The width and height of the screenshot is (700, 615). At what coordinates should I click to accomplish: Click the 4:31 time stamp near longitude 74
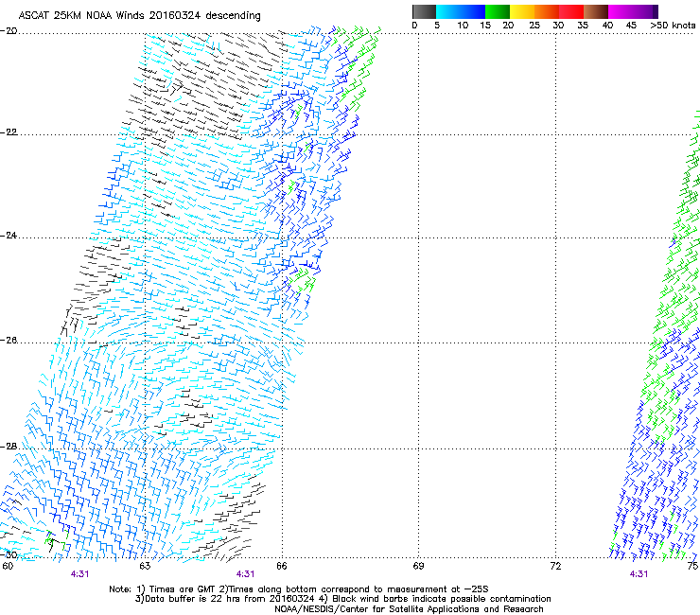639,574
